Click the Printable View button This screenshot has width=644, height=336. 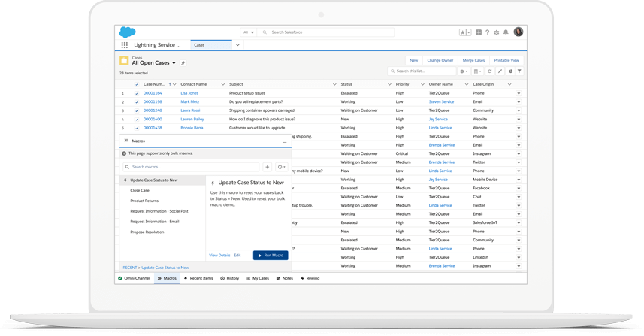506,60
